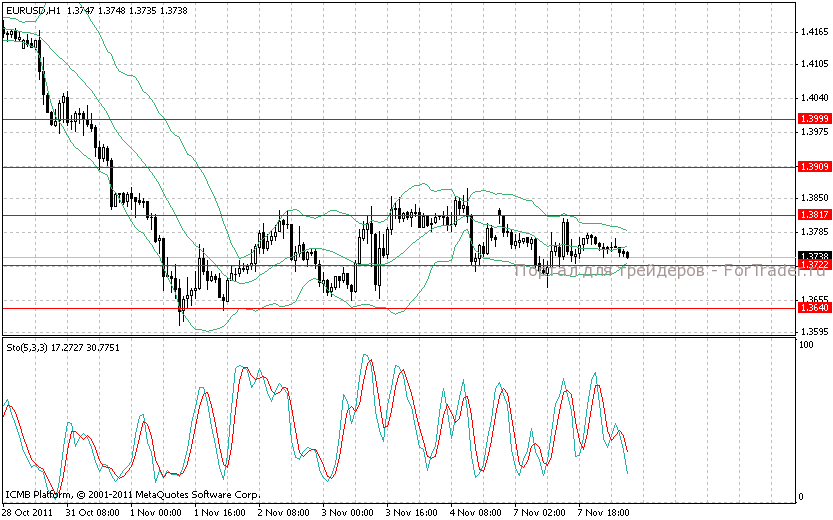
Task: Click the 3 Nov 16:00 time label
Action: click(x=411, y=513)
